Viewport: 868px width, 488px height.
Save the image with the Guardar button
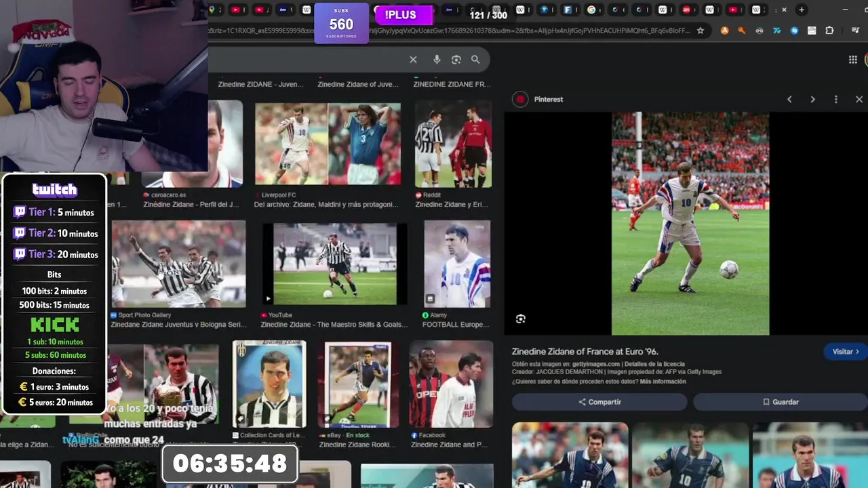tap(781, 402)
